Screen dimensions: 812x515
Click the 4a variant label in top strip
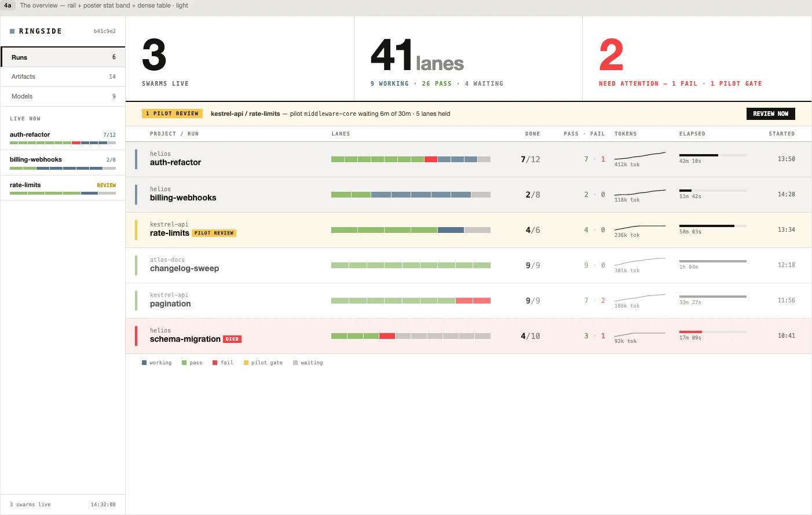point(8,5)
